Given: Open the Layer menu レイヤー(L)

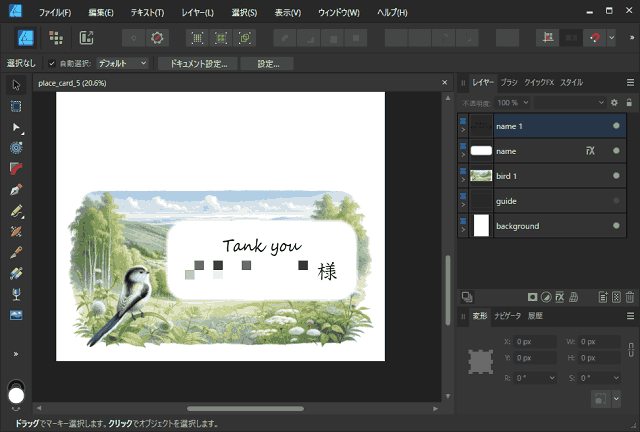Looking at the screenshot, I should [198, 13].
